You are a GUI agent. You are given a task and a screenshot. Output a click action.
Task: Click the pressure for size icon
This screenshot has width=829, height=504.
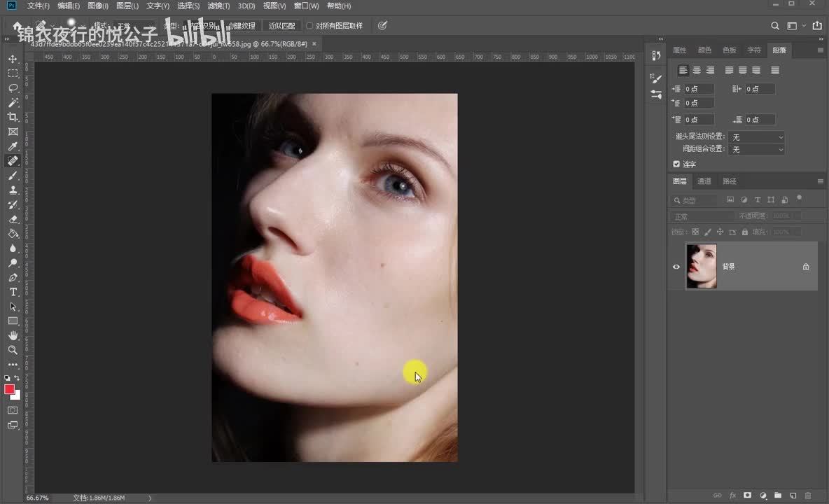pos(383,25)
